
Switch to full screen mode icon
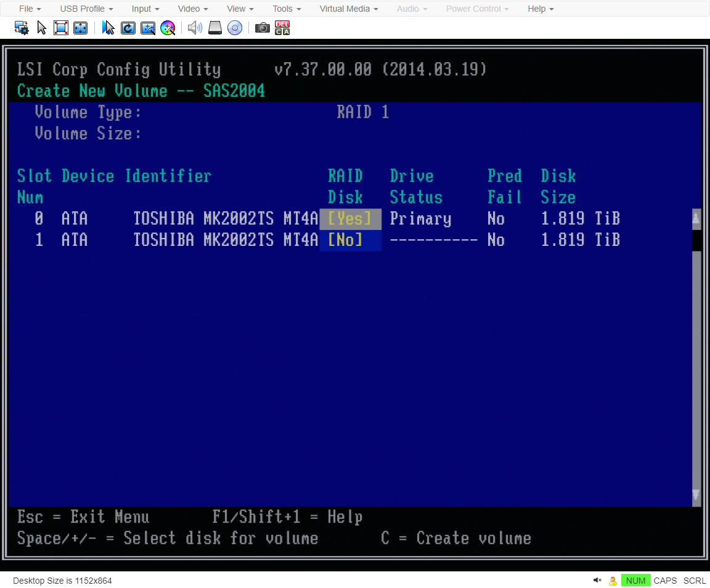(x=60, y=28)
